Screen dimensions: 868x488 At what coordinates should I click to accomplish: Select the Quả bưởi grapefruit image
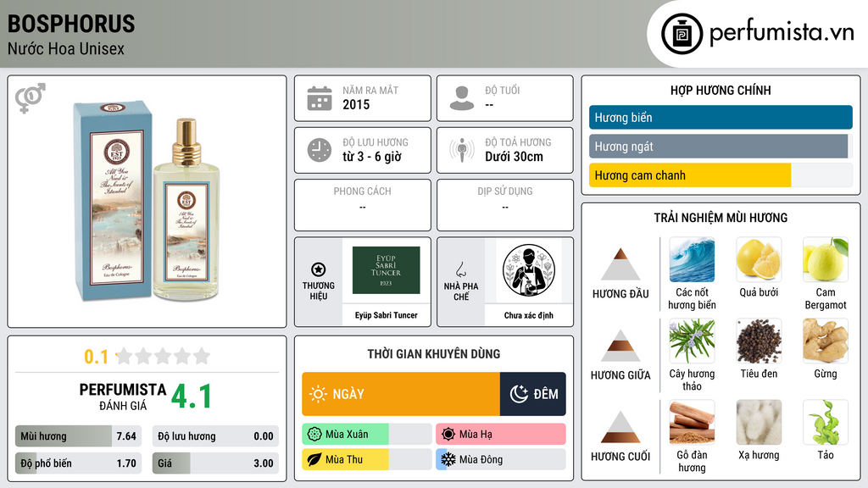coord(759,259)
